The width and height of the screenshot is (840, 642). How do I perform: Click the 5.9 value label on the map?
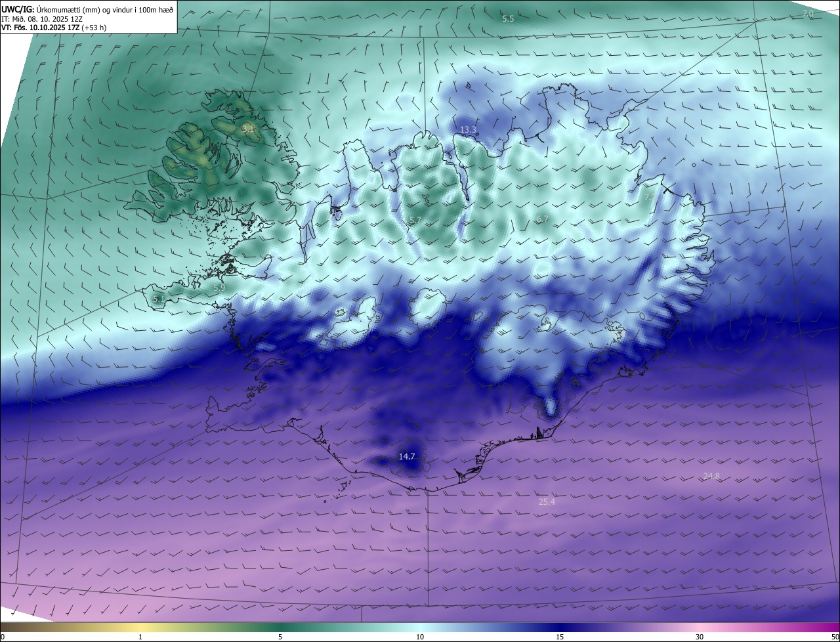point(219,288)
